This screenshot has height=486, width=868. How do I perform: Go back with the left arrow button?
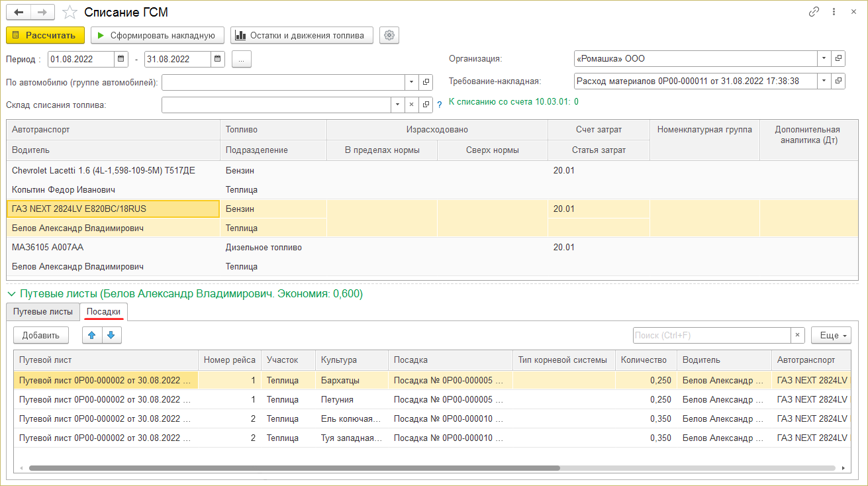[19, 13]
